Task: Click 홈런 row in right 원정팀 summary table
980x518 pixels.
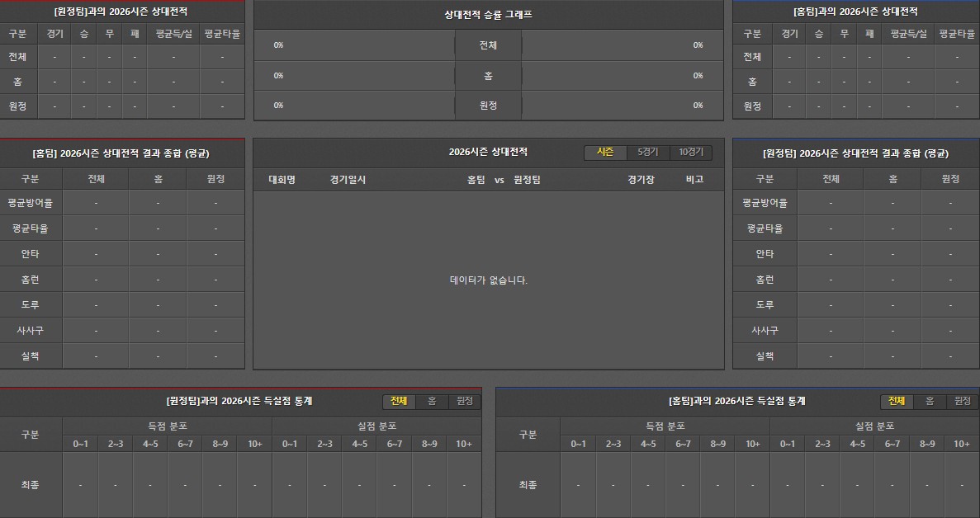Action: pos(765,280)
